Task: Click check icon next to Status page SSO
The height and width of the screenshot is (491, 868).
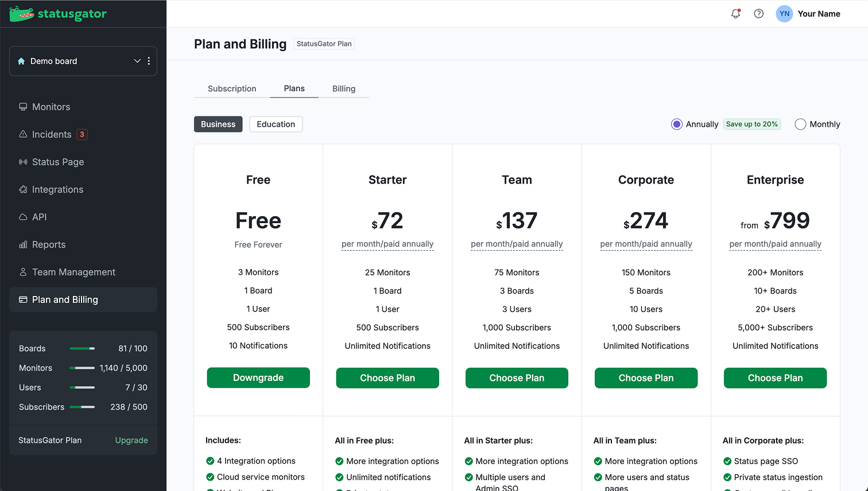Action: 727,461
